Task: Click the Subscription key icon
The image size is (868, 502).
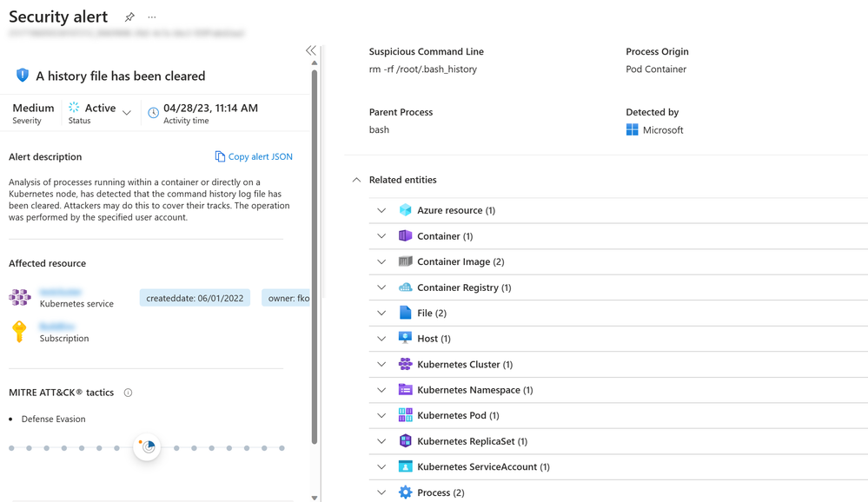Action: coord(19,331)
